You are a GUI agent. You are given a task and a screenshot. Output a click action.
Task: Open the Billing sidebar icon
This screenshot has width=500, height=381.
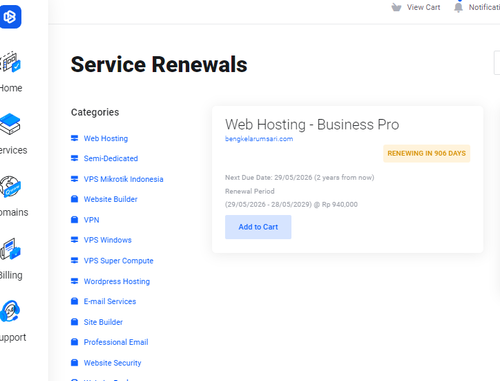click(10, 249)
